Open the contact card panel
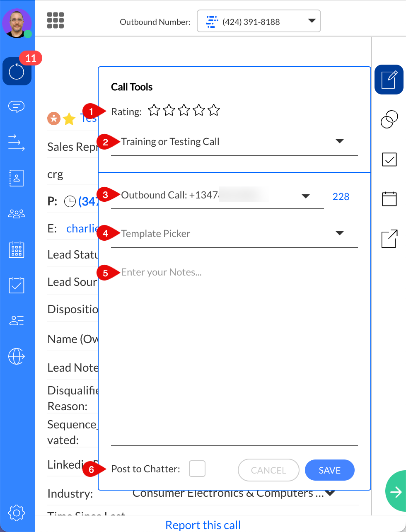406x532 pixels. tap(17, 178)
